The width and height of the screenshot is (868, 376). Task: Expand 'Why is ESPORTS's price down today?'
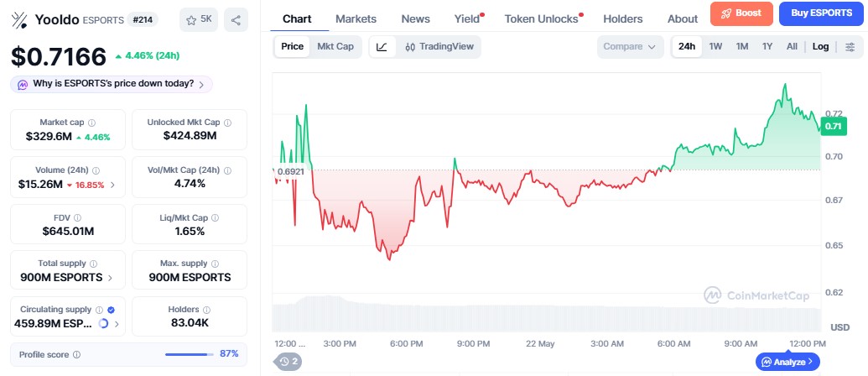(112, 84)
